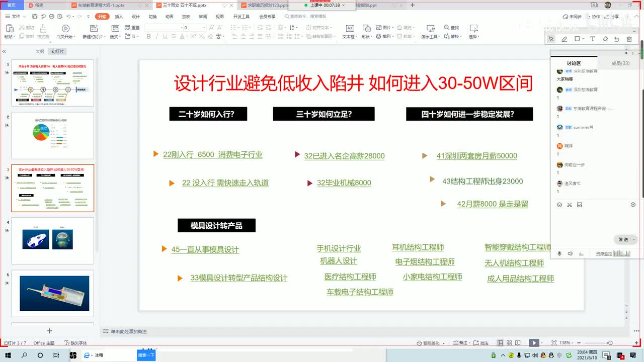The height and width of the screenshot is (362, 644).
Task: Click the Select (选择) icon
Action: coord(473,29)
